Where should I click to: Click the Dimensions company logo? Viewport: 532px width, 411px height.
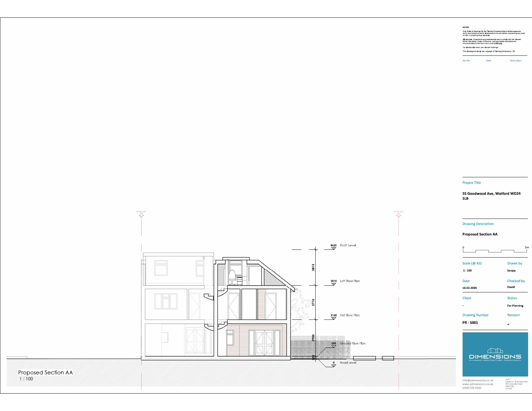(x=495, y=355)
